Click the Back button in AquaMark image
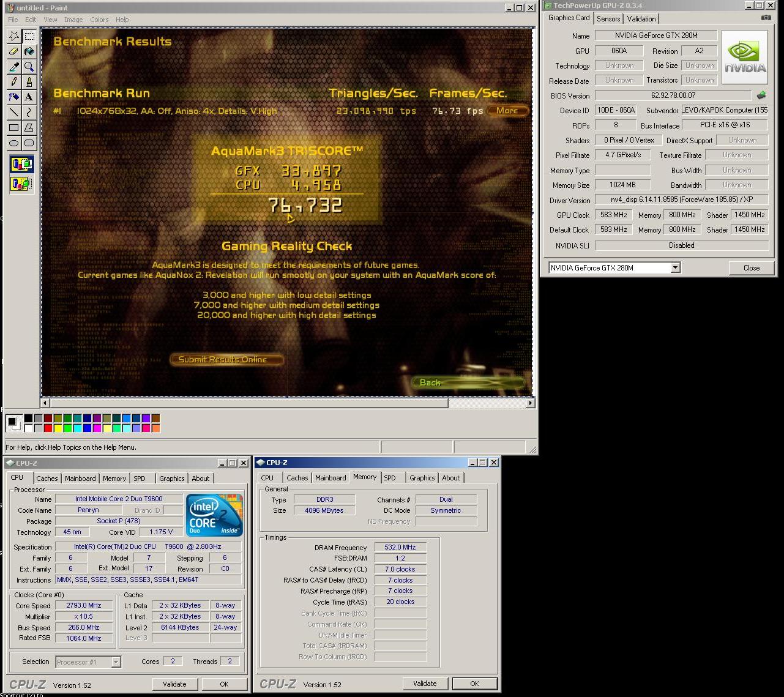Screen dimensions: 784x697 [467, 382]
